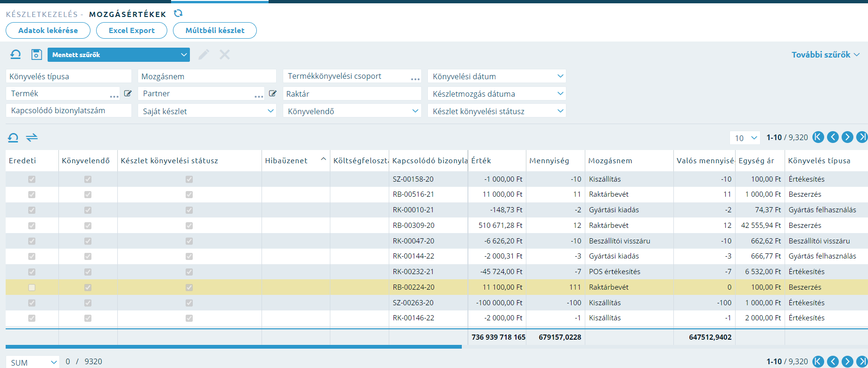The width and height of the screenshot is (868, 368).
Task: Sort by Mozgásnem column header
Action: [x=629, y=160]
